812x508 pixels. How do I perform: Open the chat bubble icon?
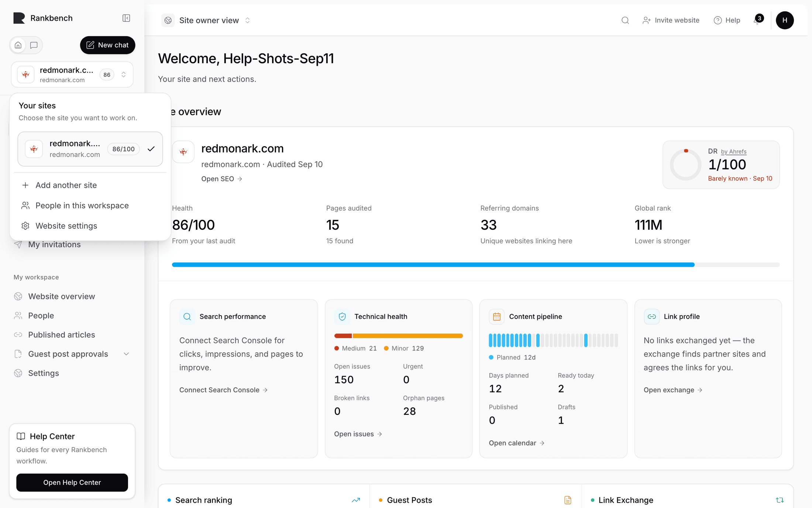click(34, 45)
